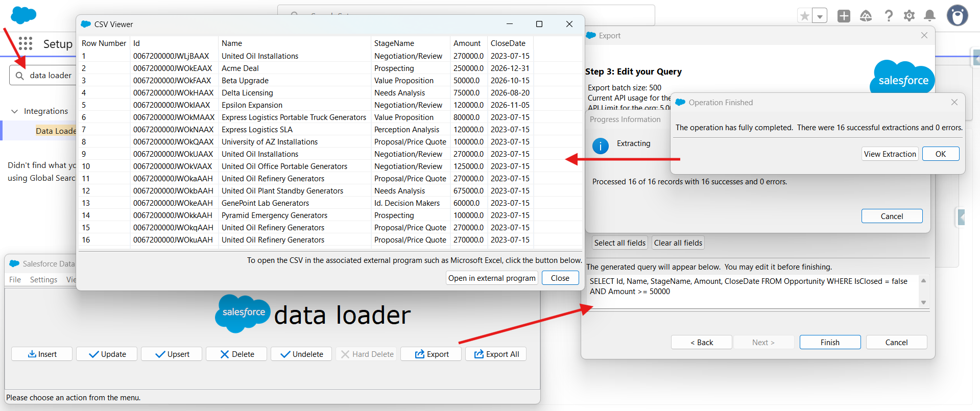The image size is (980, 411).
Task: Minimize the CSV Viewer window
Action: (510, 24)
